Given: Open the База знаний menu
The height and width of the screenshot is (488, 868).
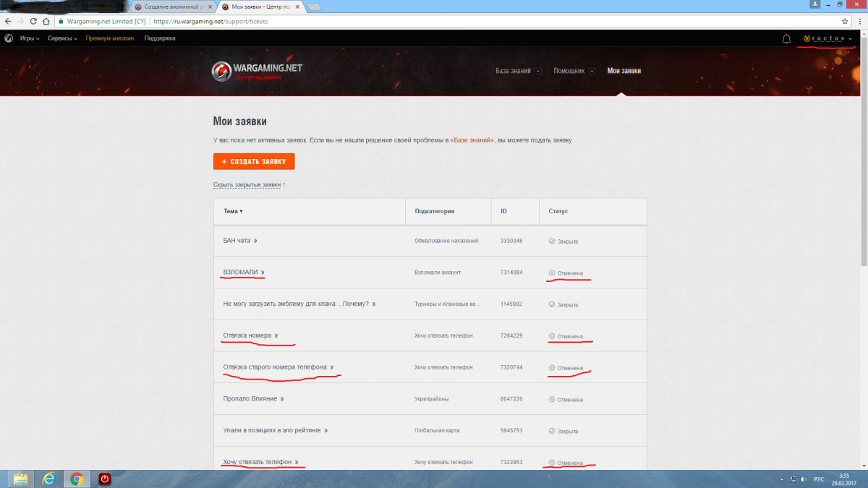Looking at the screenshot, I should point(513,71).
